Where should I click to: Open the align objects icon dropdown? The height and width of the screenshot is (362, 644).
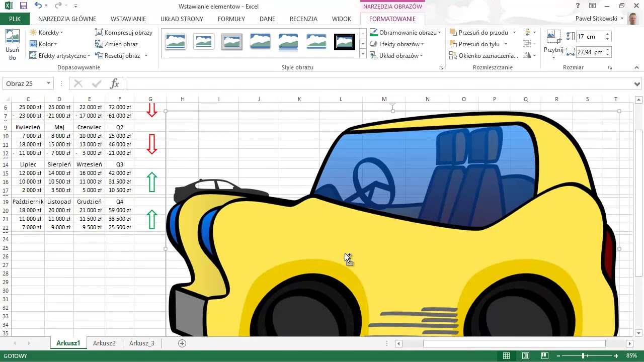[x=530, y=33]
